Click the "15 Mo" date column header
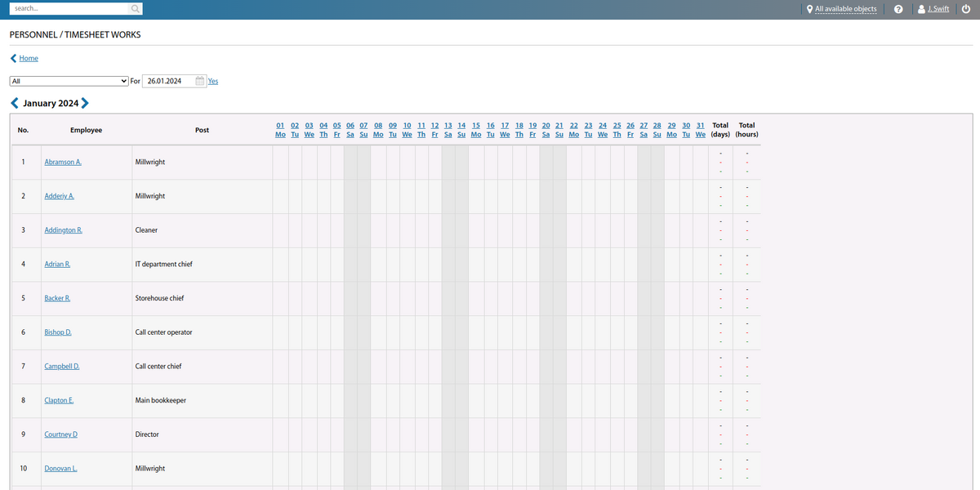Image resolution: width=980 pixels, height=490 pixels. 476,130
